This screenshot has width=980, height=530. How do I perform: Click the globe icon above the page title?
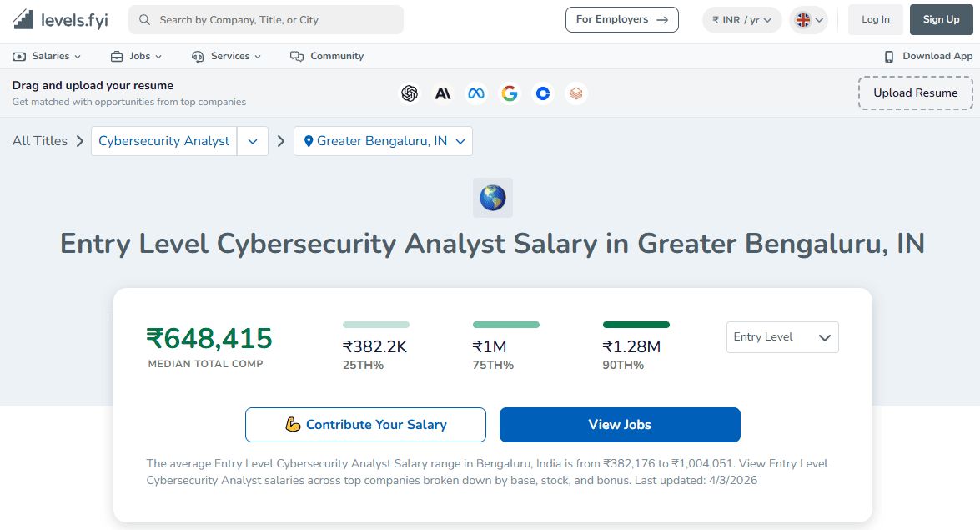click(x=492, y=198)
